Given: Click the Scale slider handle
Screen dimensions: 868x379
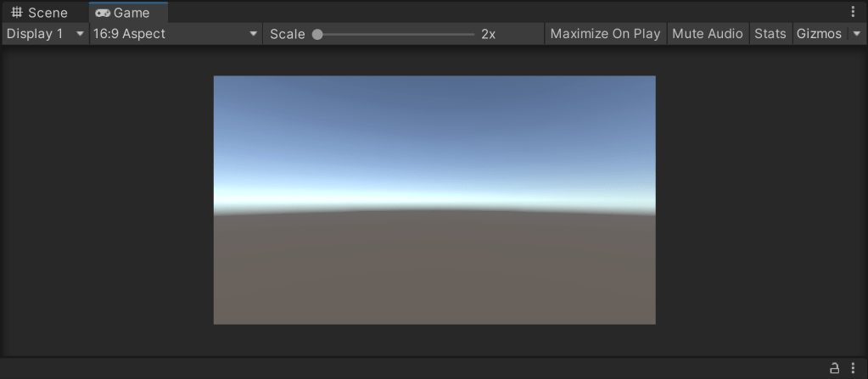Looking at the screenshot, I should [317, 35].
